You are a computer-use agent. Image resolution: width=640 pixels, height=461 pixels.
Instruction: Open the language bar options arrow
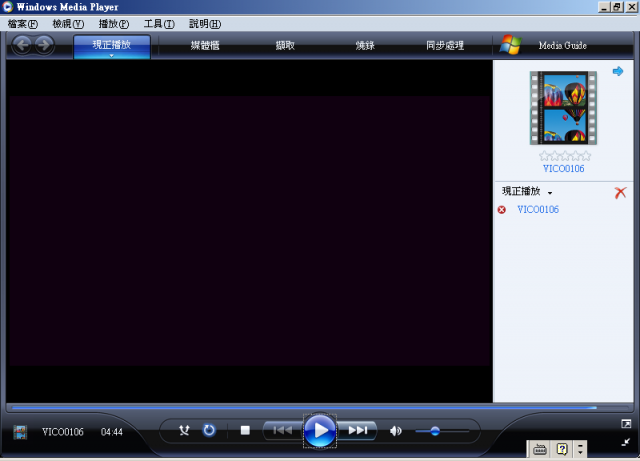[x=580, y=450]
